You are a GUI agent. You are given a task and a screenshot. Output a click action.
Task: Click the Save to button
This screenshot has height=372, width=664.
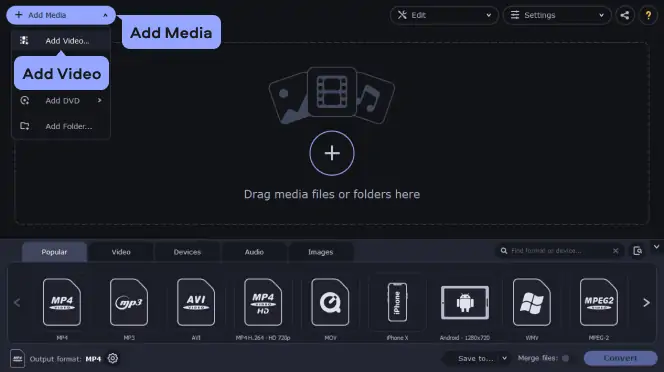475,358
